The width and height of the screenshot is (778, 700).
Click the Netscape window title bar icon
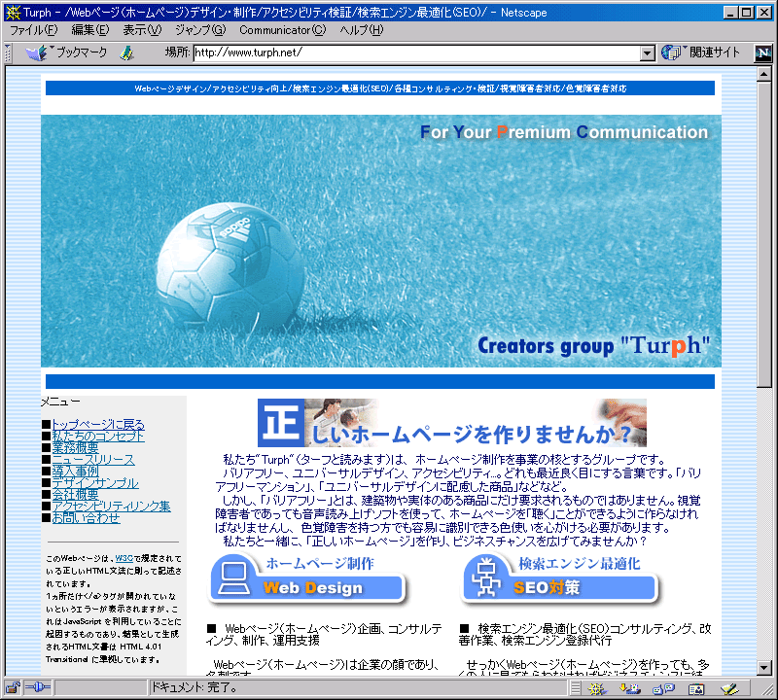[13, 13]
